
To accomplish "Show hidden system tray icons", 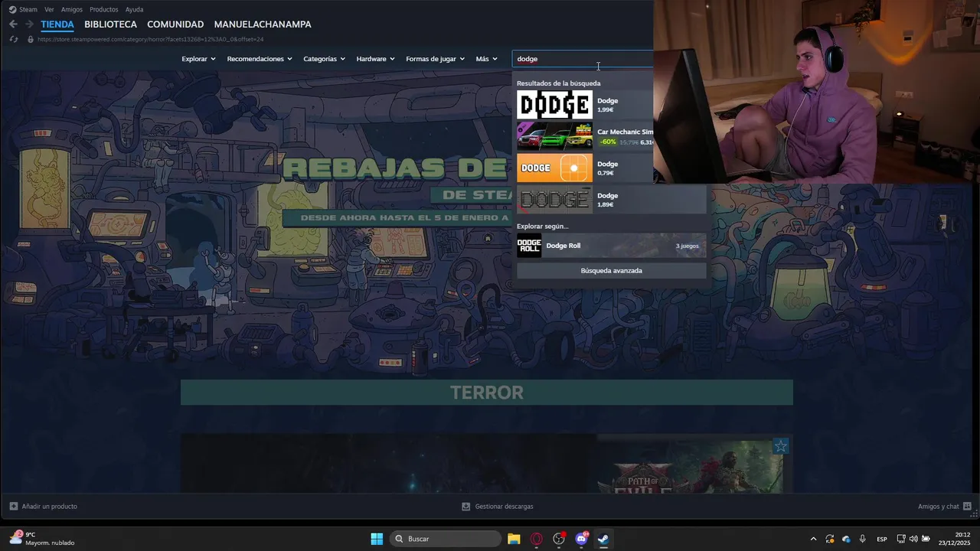I will [x=813, y=539].
